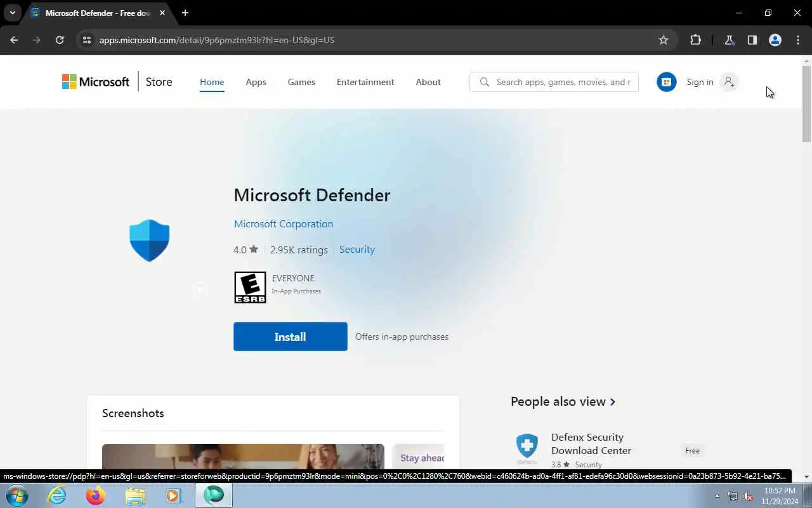Click the 2.95K ratings text
Viewport: 812px width, 508px height.
pyautogui.click(x=299, y=250)
